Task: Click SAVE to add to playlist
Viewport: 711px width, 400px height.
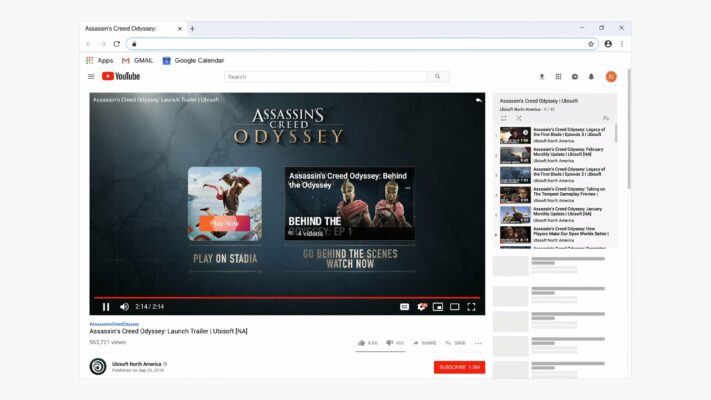Action: pos(456,343)
